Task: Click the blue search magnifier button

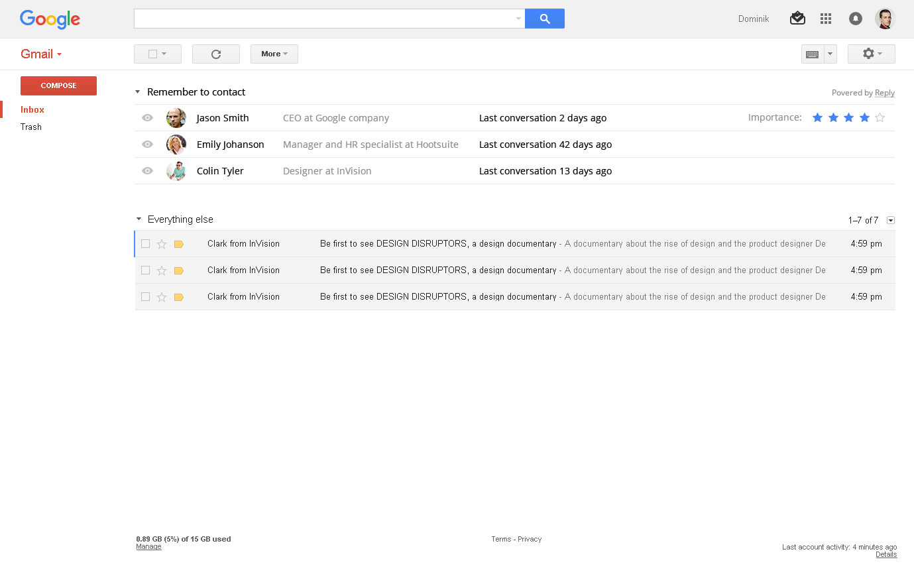Action: point(544,19)
